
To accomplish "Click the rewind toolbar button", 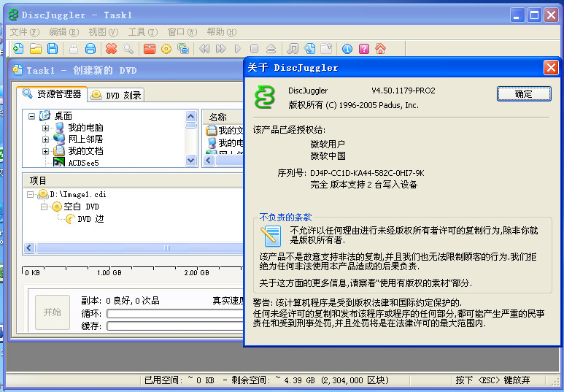I will coord(204,49).
